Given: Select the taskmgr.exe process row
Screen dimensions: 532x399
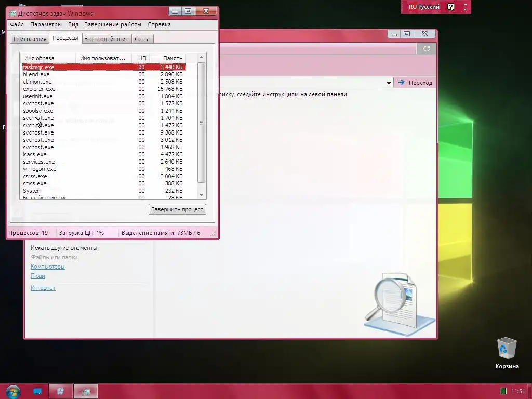Looking at the screenshot, I should click(x=104, y=67).
